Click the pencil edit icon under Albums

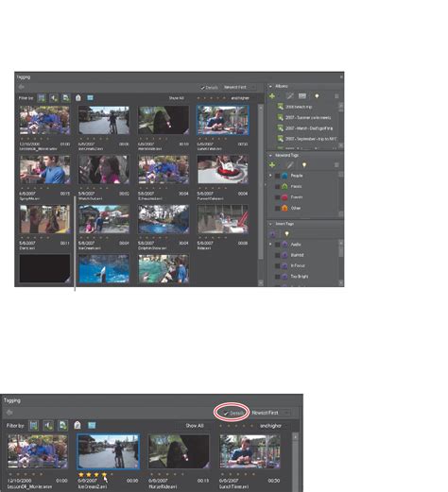pos(289,96)
